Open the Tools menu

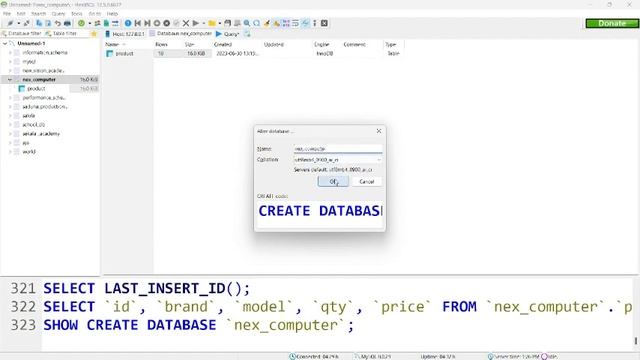77,13
